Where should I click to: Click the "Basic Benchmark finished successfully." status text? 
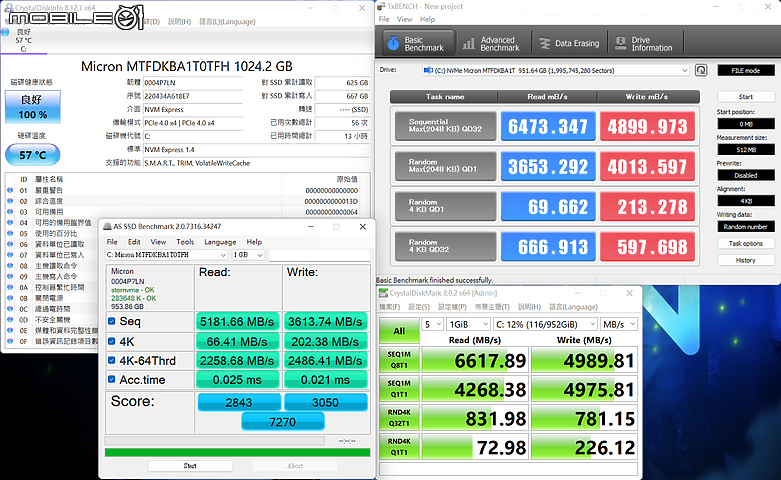point(434,280)
